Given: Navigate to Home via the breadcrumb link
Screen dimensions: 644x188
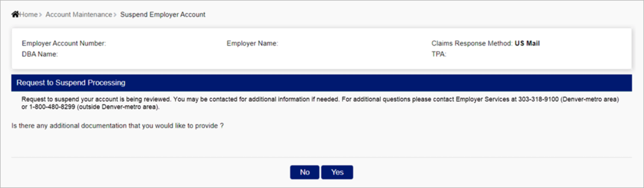Looking at the screenshot, I should 28,15.
